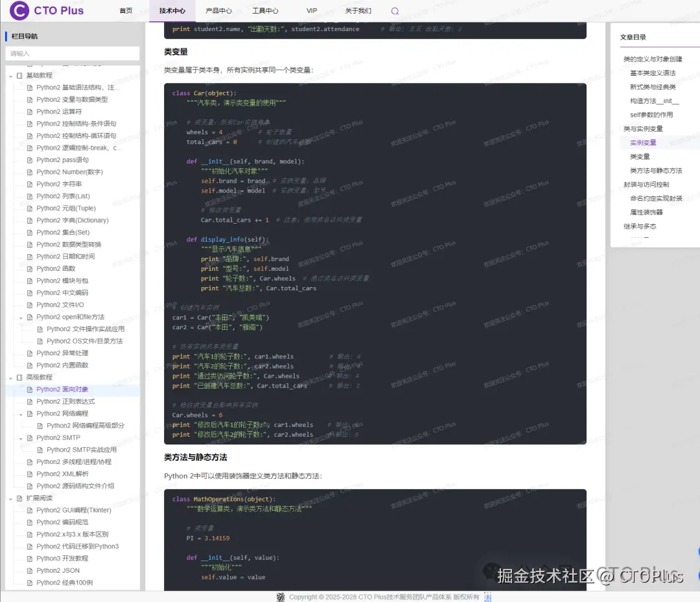Click document icon beside Python2 集合(Set)

pos(30,232)
